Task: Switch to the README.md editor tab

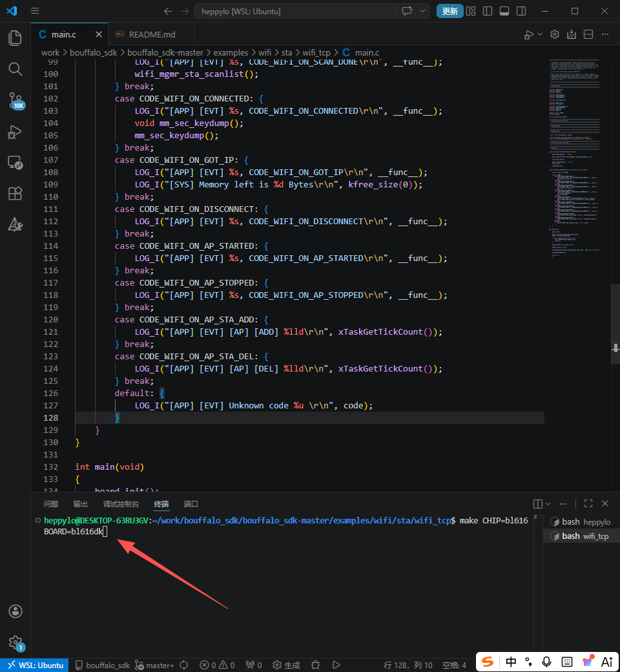Action: (x=151, y=34)
